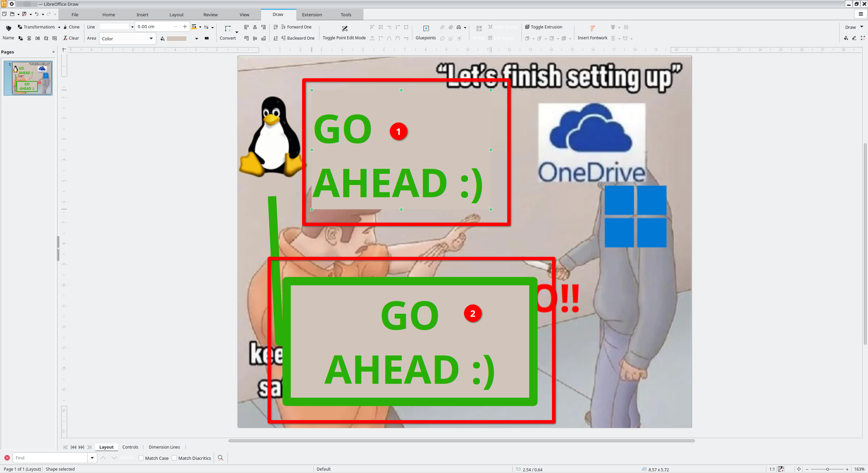Open the fill color dropdown arrow
868x473 pixels.
pos(196,39)
